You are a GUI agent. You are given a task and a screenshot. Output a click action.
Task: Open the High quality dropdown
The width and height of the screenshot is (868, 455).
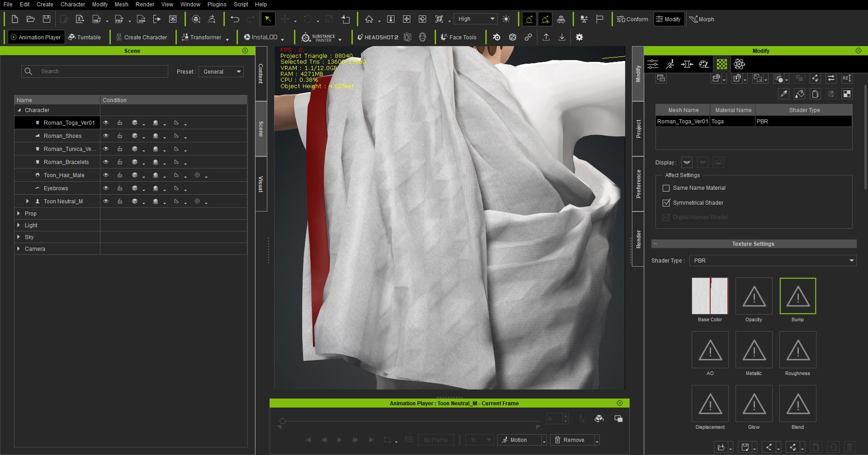476,19
